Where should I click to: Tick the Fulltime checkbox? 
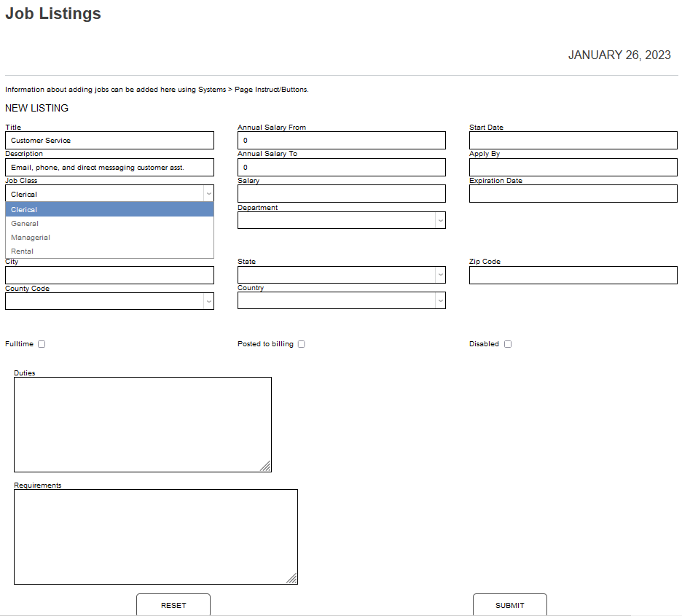pyautogui.click(x=42, y=344)
